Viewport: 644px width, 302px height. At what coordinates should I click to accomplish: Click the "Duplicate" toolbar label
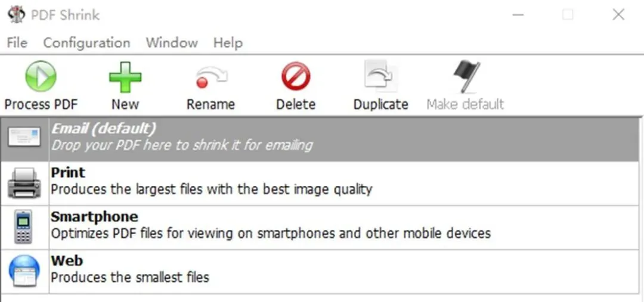click(380, 104)
